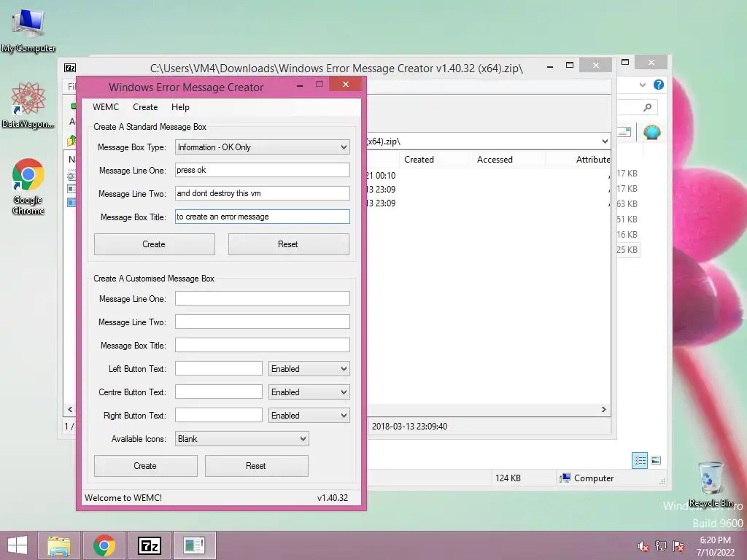This screenshot has height=560, width=747.
Task: Click the Welcome to WEMC! status text
Action: pos(123,498)
